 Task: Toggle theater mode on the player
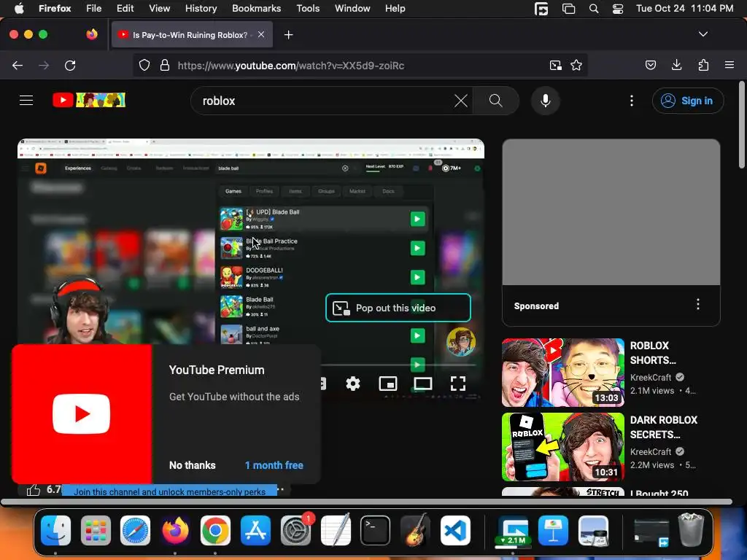pos(423,384)
